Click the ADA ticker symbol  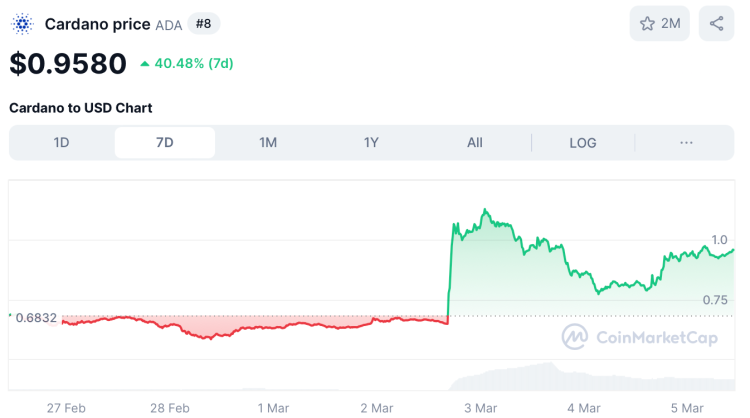coord(169,25)
